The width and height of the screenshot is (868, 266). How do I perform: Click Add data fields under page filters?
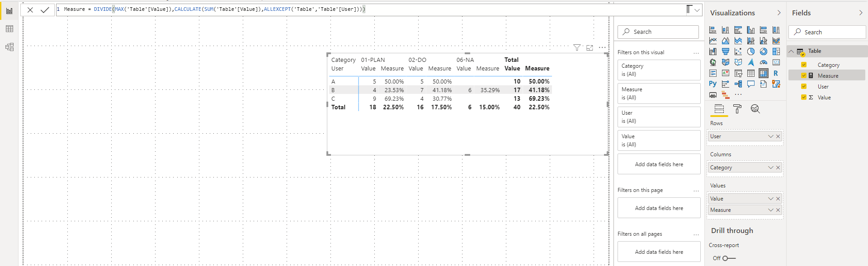(659, 208)
